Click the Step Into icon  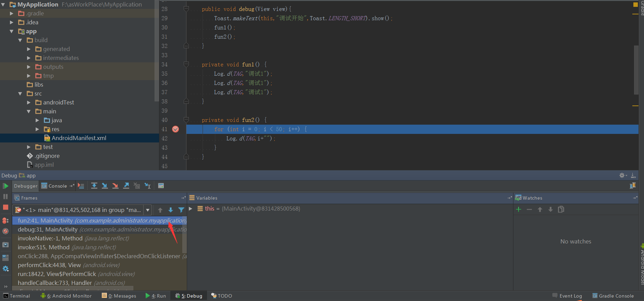105,186
